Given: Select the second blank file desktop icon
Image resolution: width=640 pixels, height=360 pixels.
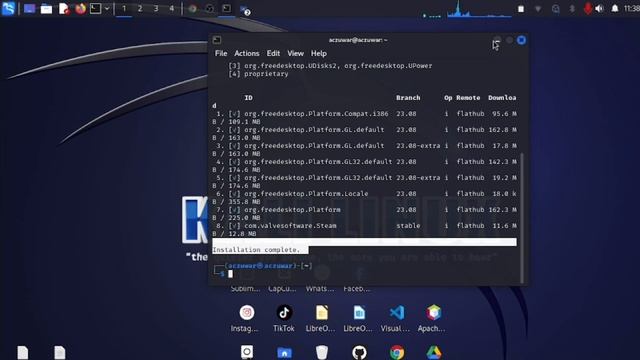Looking at the screenshot, I should point(60,352).
